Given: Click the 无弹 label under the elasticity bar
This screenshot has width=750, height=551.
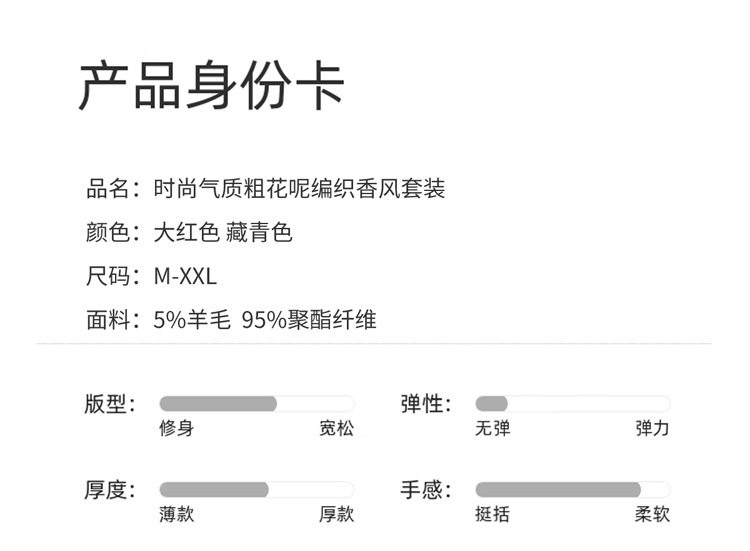Looking at the screenshot, I should coord(492,429).
